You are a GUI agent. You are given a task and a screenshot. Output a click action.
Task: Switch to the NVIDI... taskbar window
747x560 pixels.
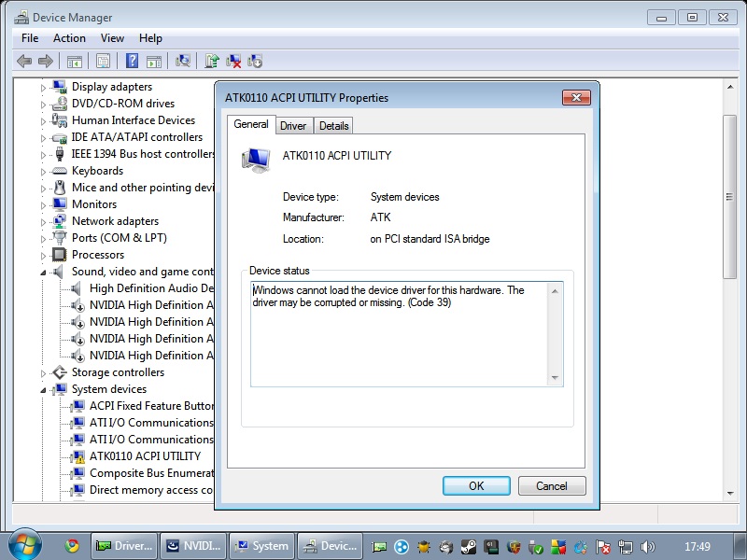click(194, 546)
